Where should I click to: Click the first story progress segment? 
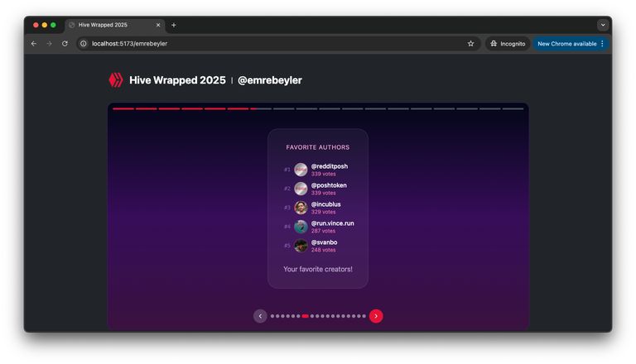click(123, 108)
